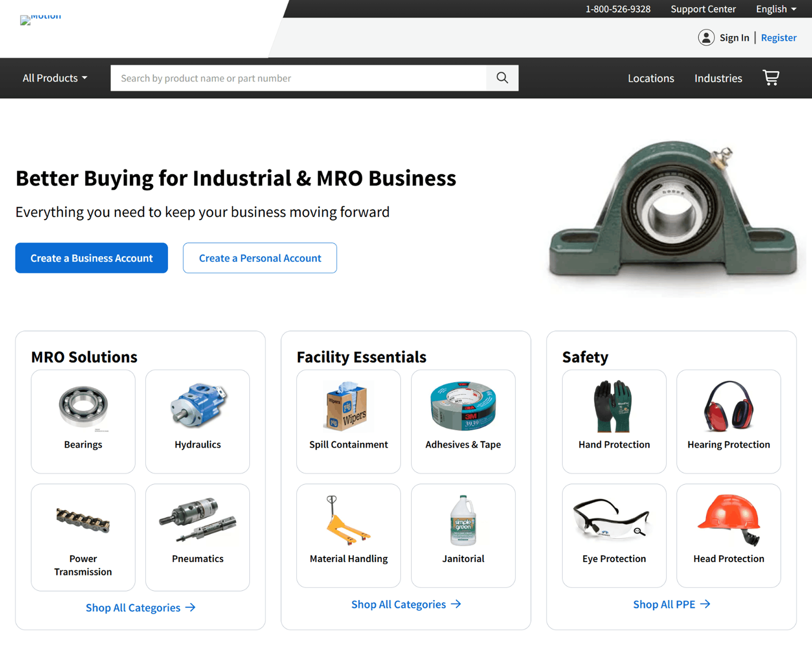Open the Locations page
Viewport: 812px width, 648px height.
(x=651, y=78)
